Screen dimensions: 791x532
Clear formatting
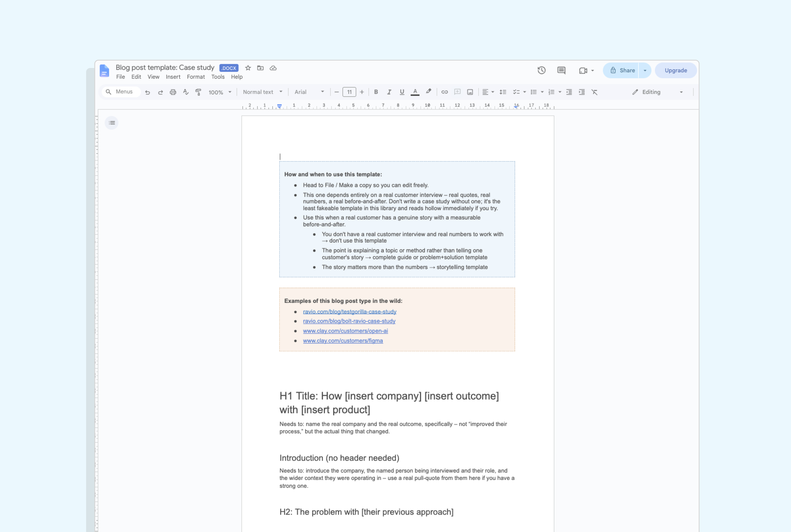pos(595,92)
